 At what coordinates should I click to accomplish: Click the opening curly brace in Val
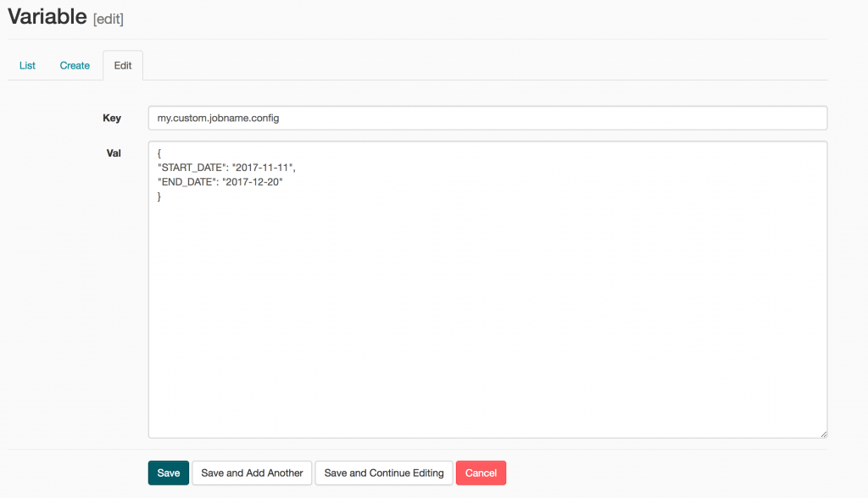[159, 153]
